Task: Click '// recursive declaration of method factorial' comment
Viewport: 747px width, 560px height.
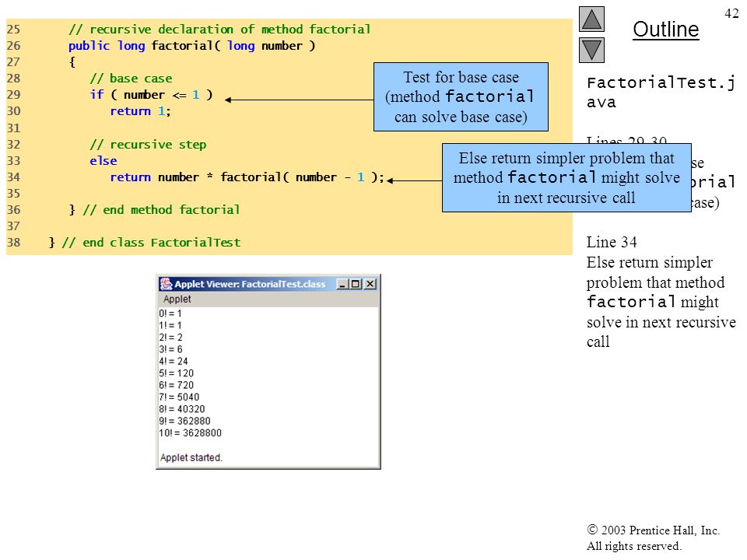Action: [219, 30]
